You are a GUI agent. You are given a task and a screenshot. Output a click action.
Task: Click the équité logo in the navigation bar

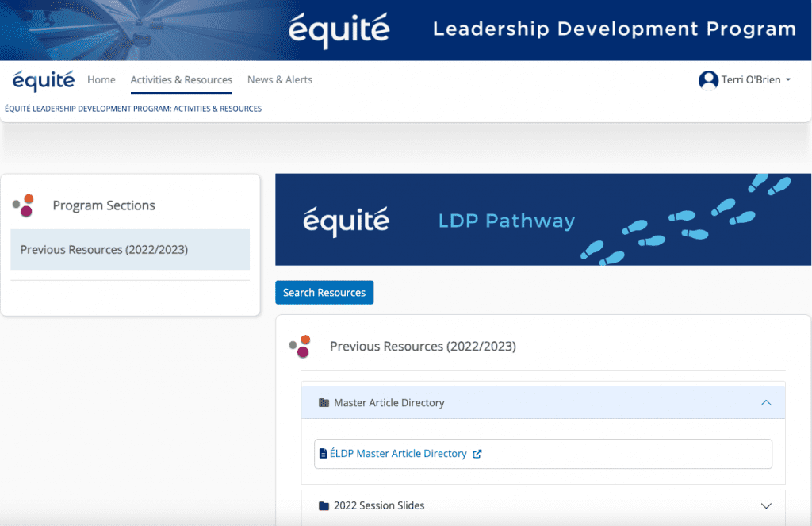(x=44, y=80)
